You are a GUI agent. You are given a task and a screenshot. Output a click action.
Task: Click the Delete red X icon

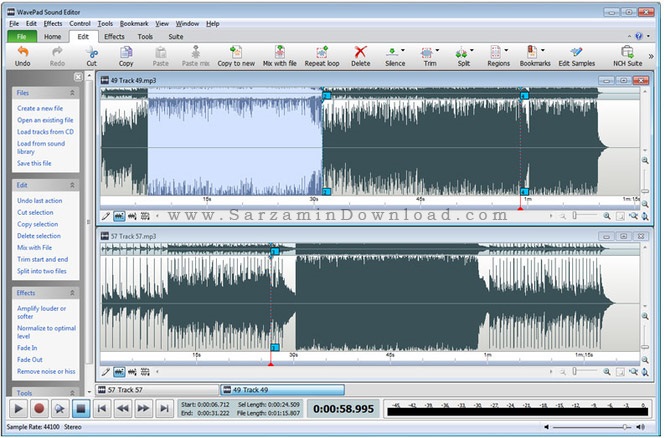pyautogui.click(x=360, y=51)
